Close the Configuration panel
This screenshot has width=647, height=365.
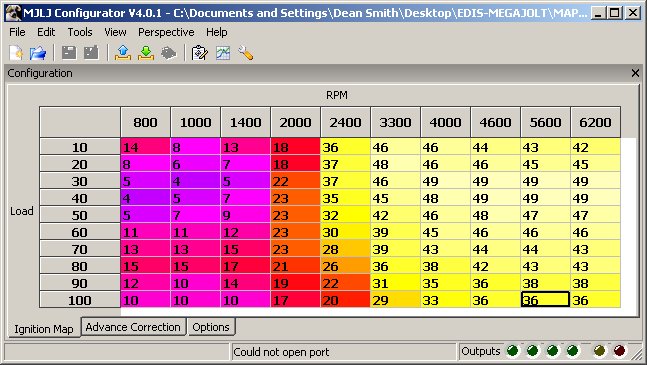pyautogui.click(x=635, y=73)
